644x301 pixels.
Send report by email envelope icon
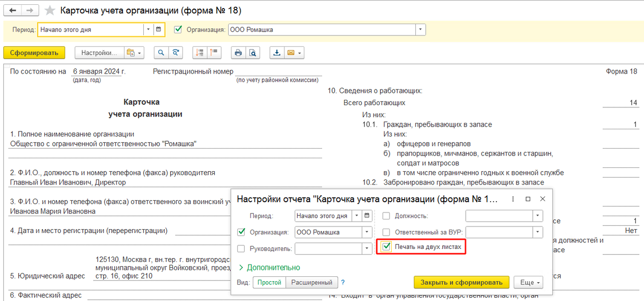(x=291, y=53)
